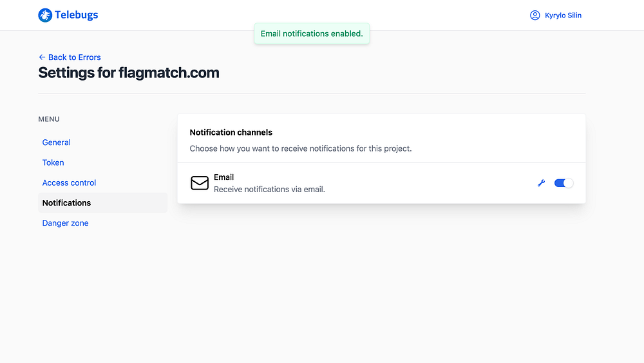Viewport: 644px width, 363px height.
Task: Go to Access control settings
Action: click(69, 182)
